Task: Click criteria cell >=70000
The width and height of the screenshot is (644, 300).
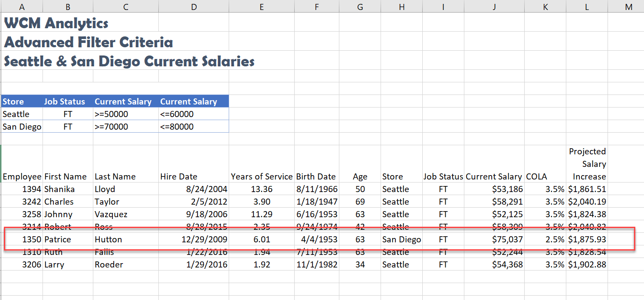Action: point(126,127)
